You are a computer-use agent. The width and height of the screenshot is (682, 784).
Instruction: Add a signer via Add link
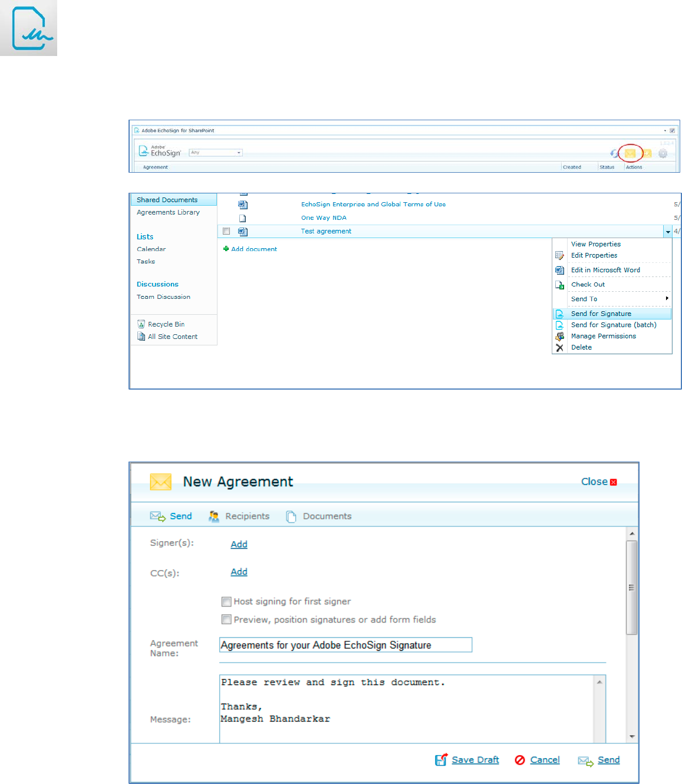239,544
